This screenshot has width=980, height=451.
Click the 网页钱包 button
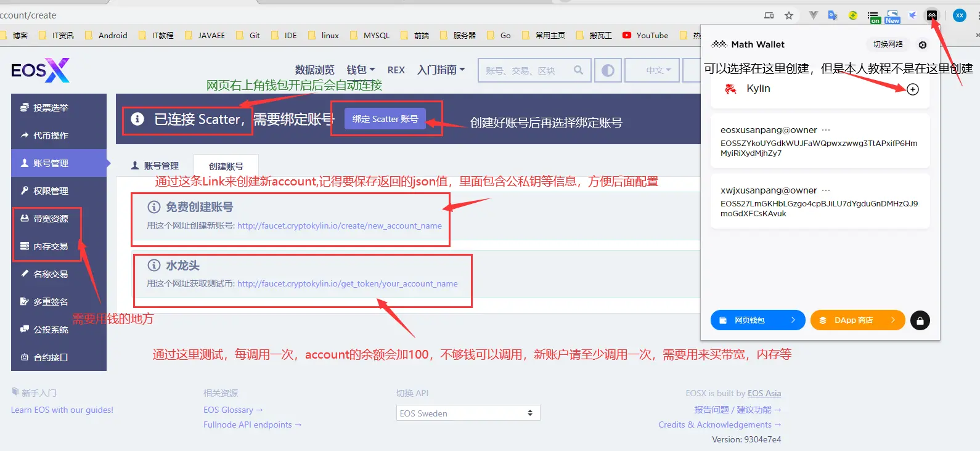[757, 320]
